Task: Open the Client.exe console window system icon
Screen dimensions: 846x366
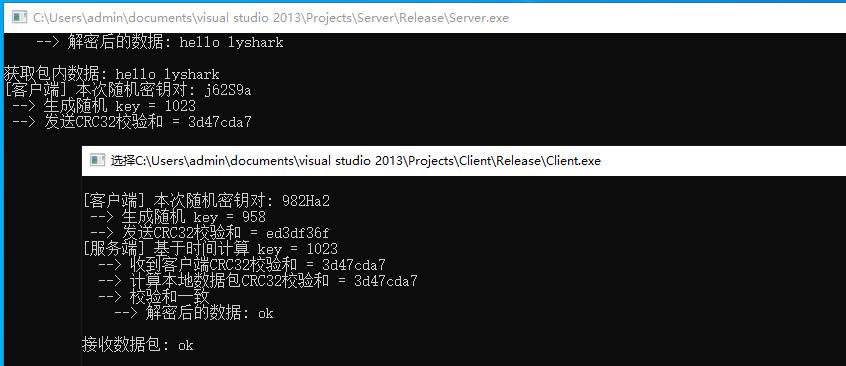Action: [x=97, y=160]
